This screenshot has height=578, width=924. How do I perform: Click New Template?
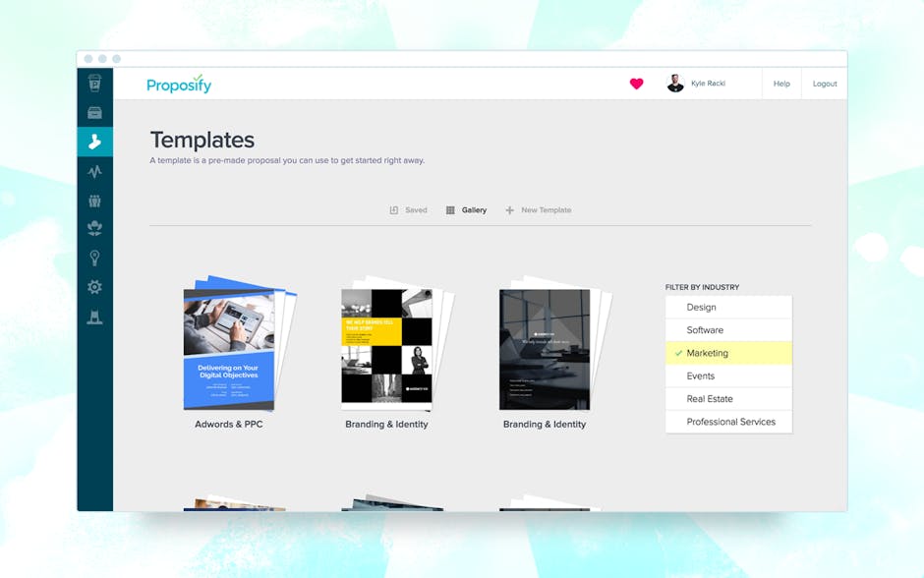538,209
